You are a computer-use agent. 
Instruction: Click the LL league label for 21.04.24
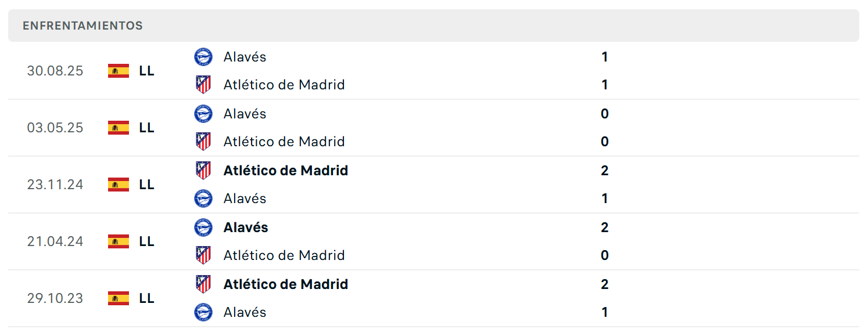pos(147,241)
